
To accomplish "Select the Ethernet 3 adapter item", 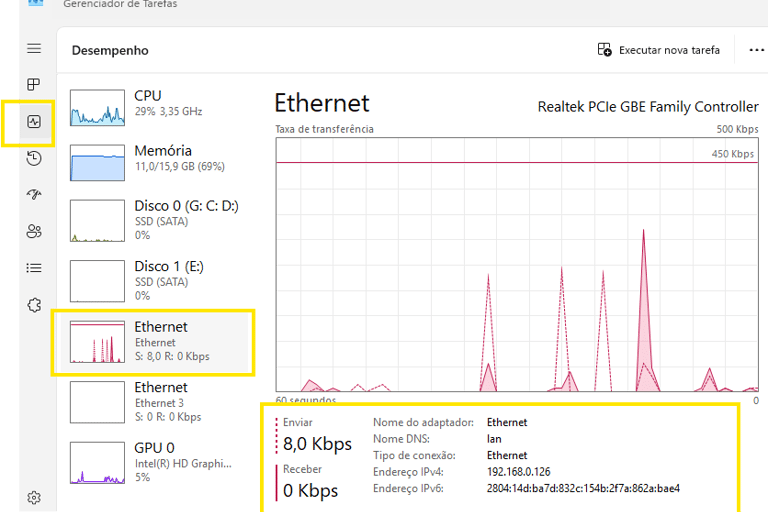I will point(155,401).
